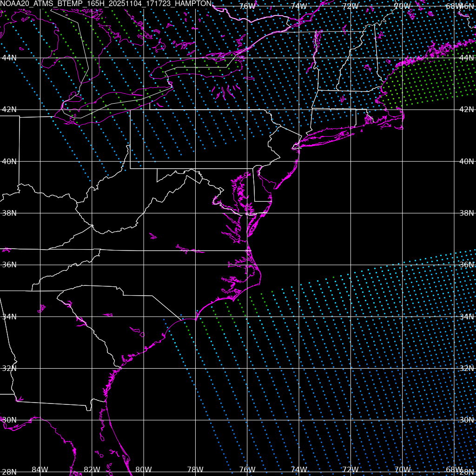476x476 pixels.
Task: Click the 72W label along the top
Action: point(350,7)
